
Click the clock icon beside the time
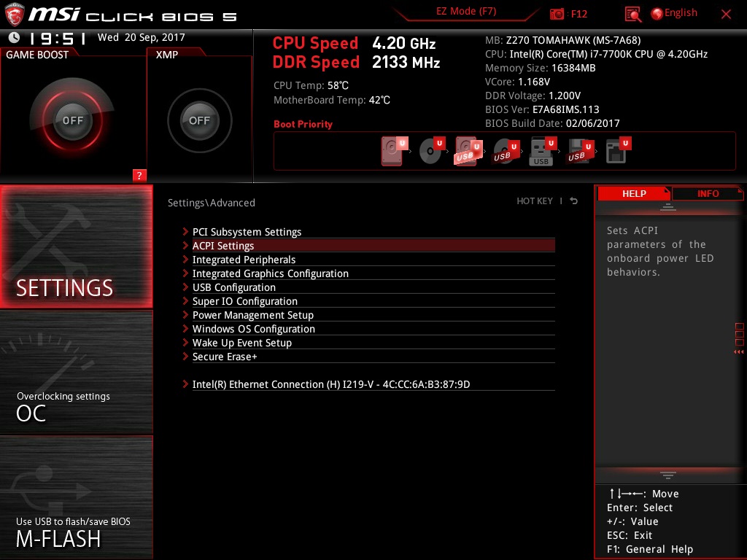click(15, 37)
